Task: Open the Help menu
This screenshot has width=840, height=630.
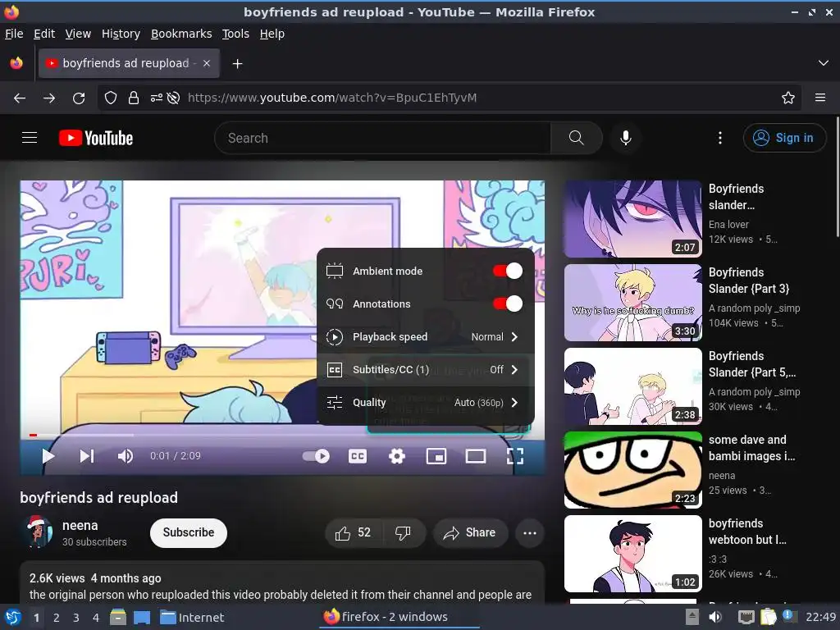Action: point(272,34)
